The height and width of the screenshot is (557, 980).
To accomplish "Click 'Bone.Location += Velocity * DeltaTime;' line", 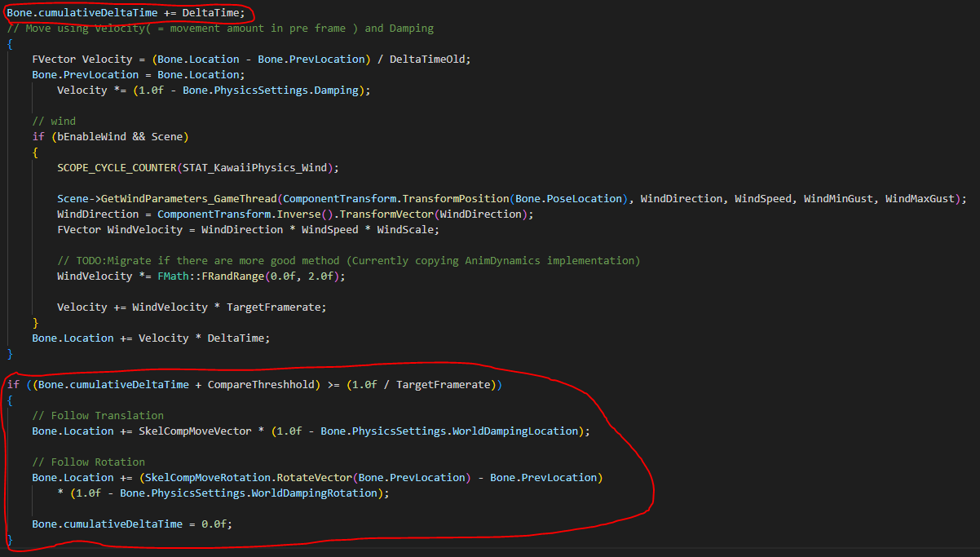I will pos(151,338).
